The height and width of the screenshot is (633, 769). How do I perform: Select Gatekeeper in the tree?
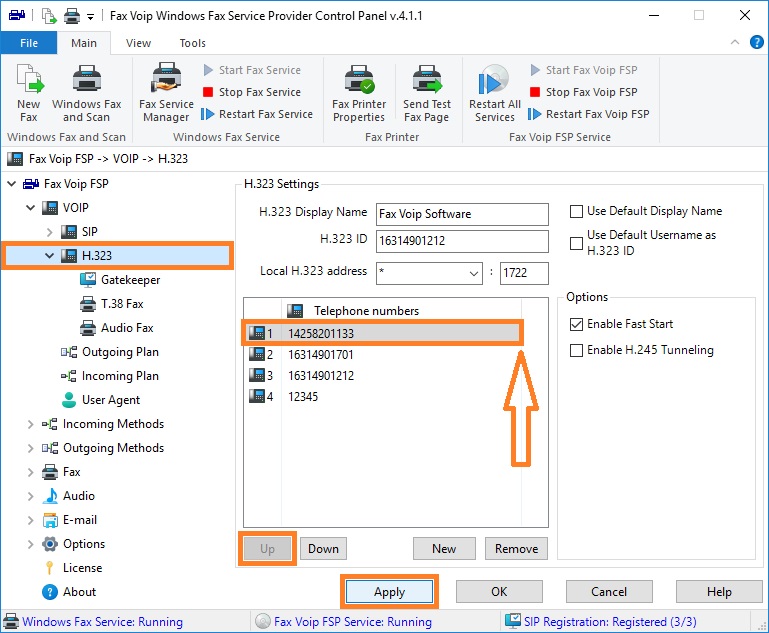pyautogui.click(x=120, y=279)
